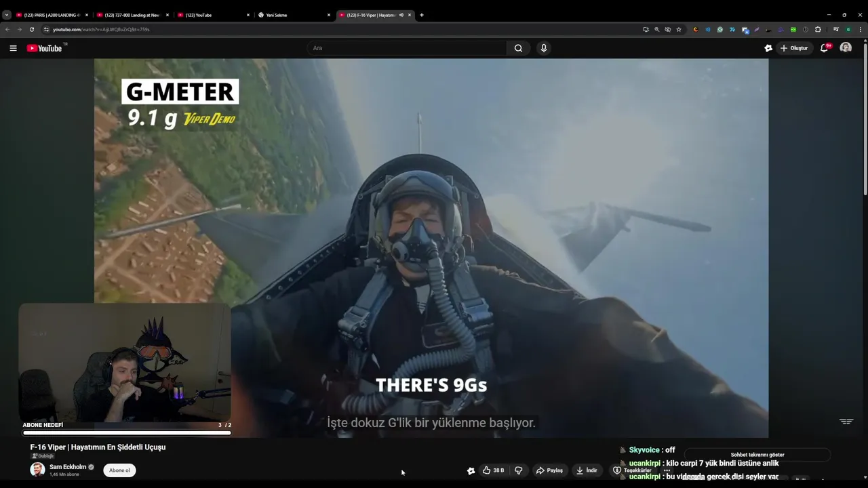Viewport: 868px width, 488px height.
Task: Go to the YouTube home logo
Action: pos(45,48)
